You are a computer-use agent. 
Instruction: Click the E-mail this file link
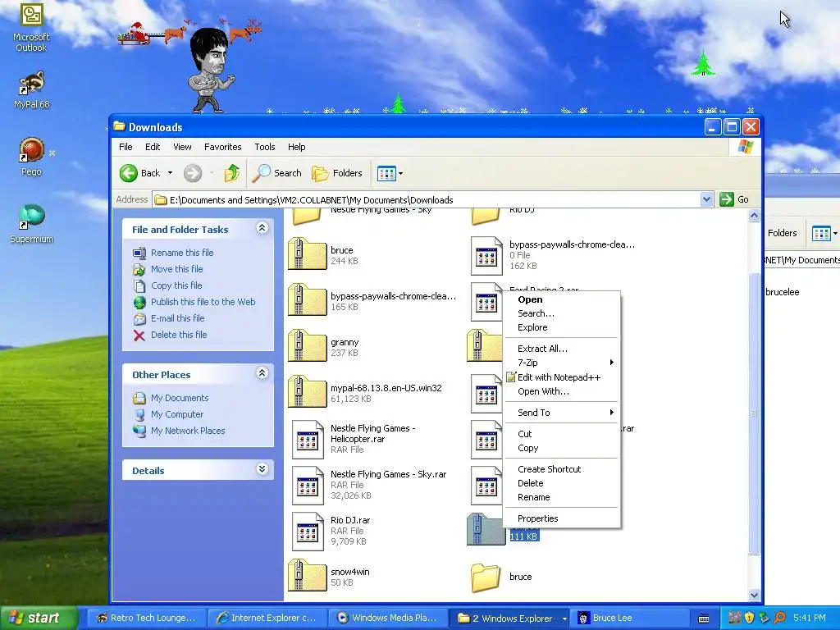[x=177, y=318]
